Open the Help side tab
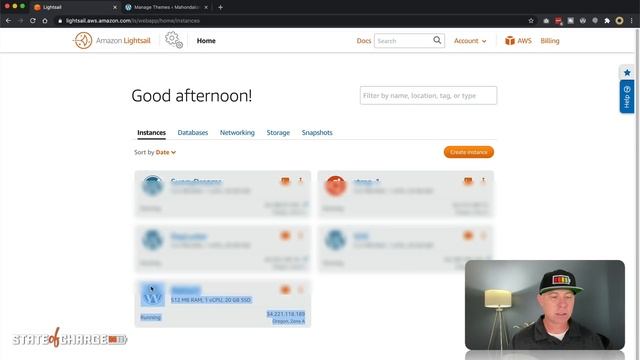640x360 pixels. coord(627,97)
